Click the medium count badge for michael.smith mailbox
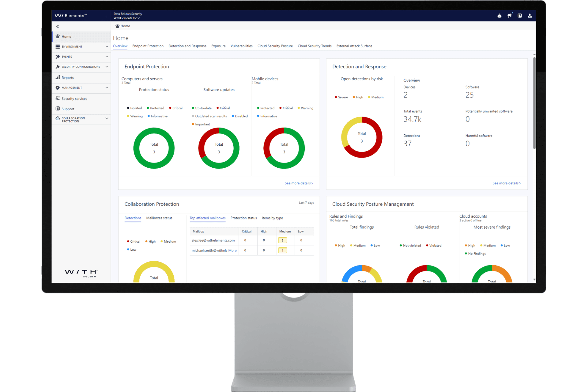Image resolution: width=588 pixels, height=392 pixels. [x=282, y=250]
